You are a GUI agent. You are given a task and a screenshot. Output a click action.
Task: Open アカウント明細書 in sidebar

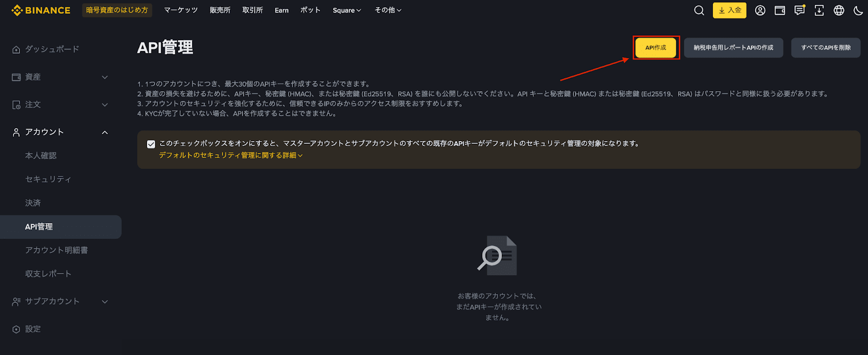click(x=56, y=250)
